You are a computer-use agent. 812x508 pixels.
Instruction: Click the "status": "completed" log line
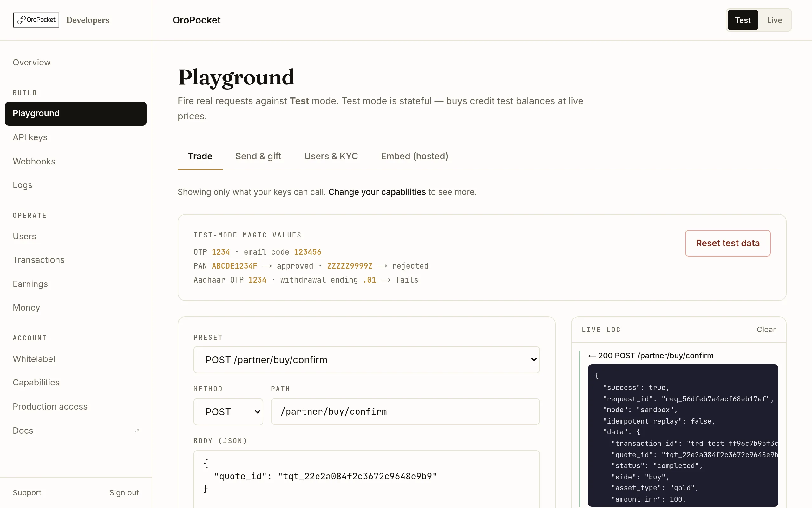coord(657,466)
